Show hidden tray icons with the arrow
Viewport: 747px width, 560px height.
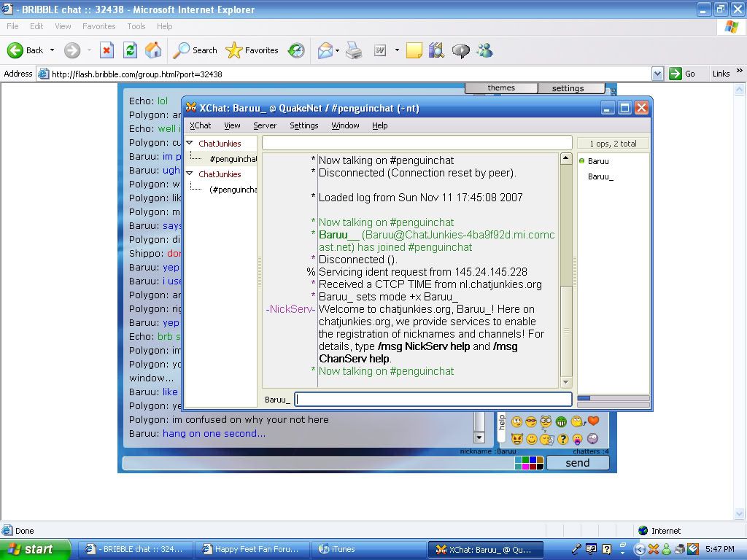click(639, 550)
